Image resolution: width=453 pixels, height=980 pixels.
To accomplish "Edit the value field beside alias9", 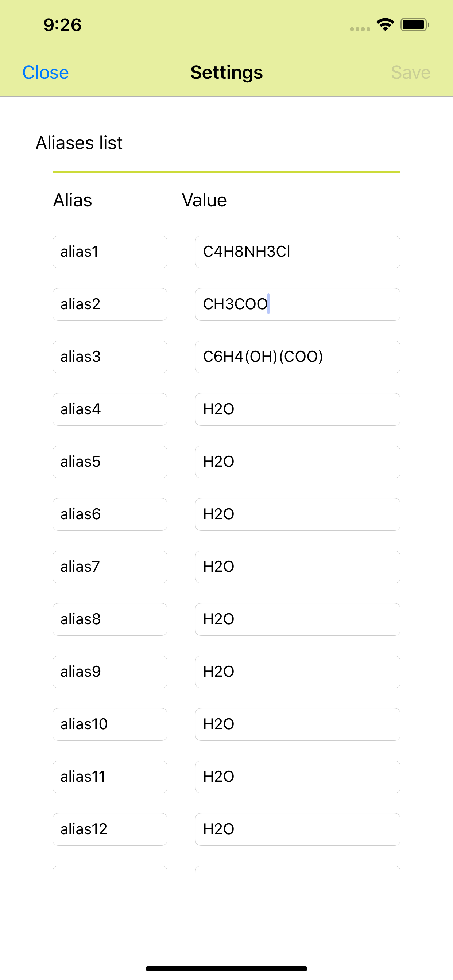I will 297,672.
